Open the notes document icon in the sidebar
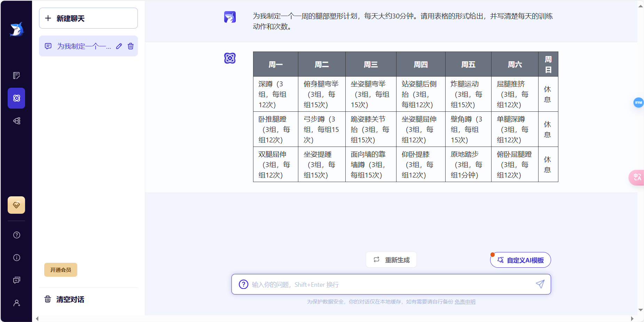The width and height of the screenshot is (644, 322). pos(16,75)
